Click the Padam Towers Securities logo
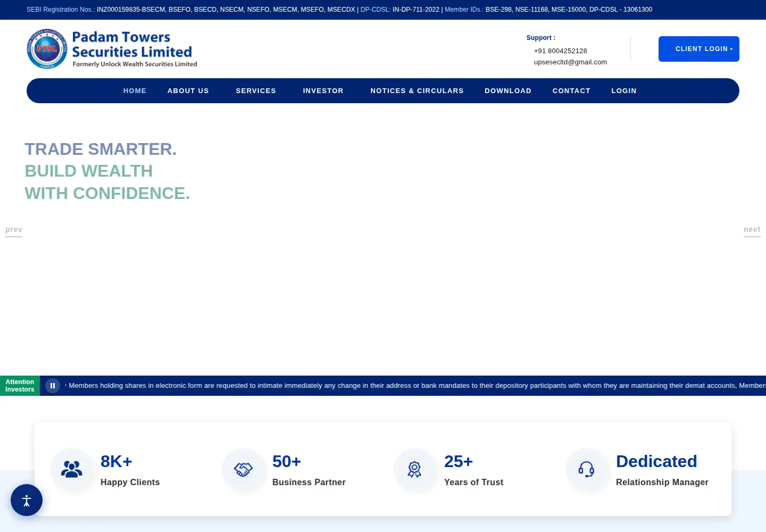 pyautogui.click(x=112, y=49)
